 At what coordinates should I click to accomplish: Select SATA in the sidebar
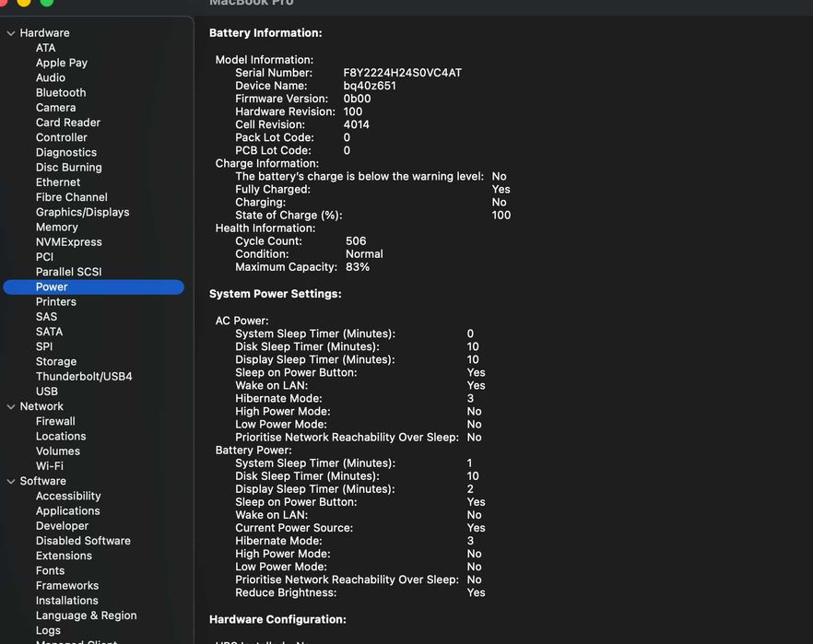coord(49,332)
